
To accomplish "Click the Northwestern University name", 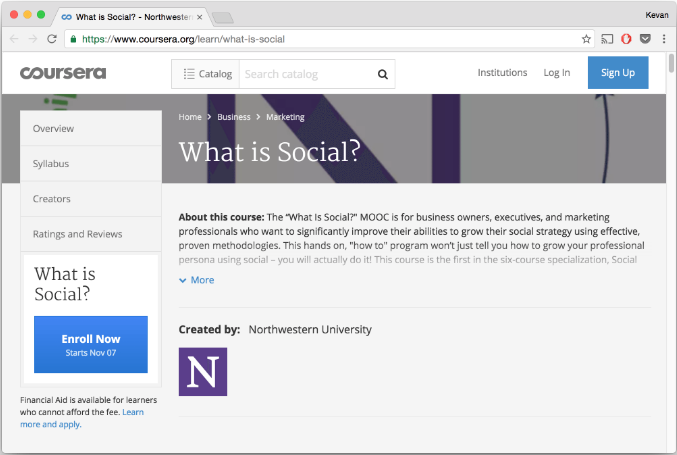I will [x=310, y=329].
